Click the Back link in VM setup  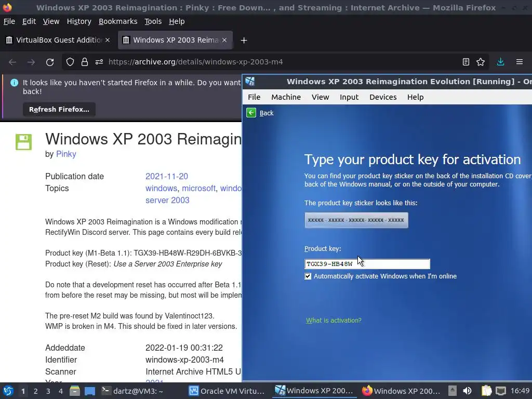click(x=267, y=113)
